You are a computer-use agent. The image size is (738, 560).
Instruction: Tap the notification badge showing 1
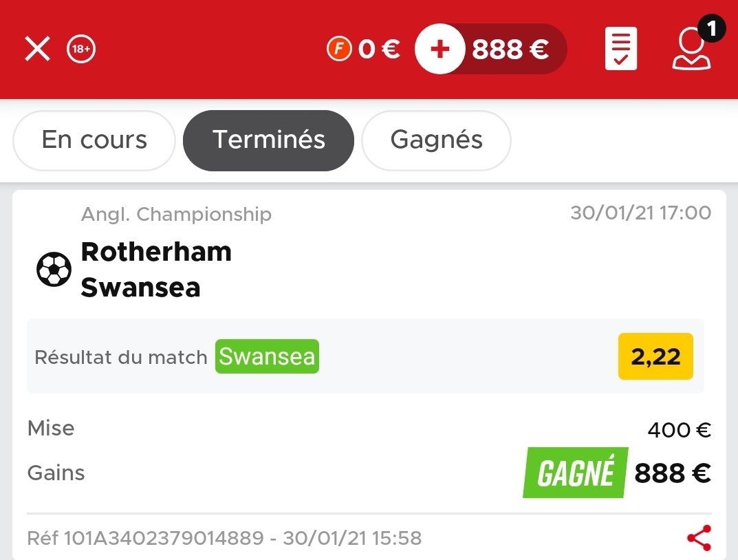tap(712, 29)
